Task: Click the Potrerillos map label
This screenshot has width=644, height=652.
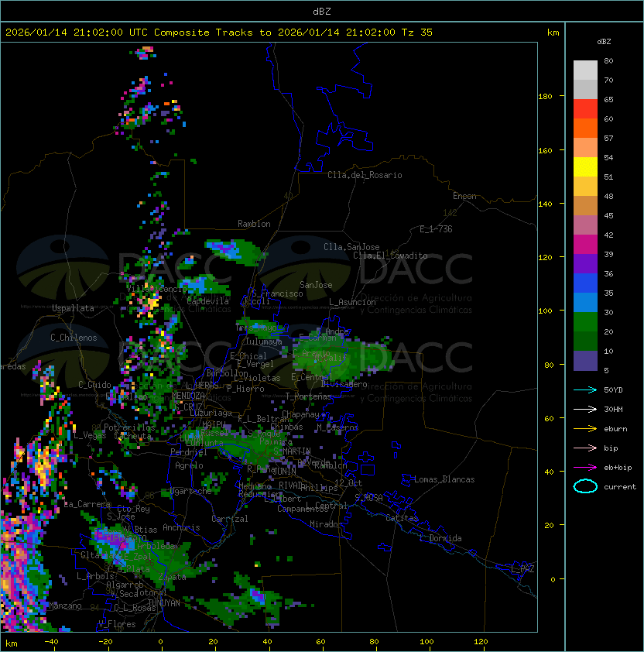Action: [x=129, y=427]
